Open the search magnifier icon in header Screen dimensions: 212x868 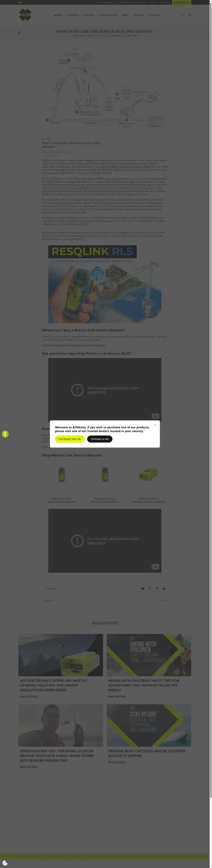pos(183,15)
